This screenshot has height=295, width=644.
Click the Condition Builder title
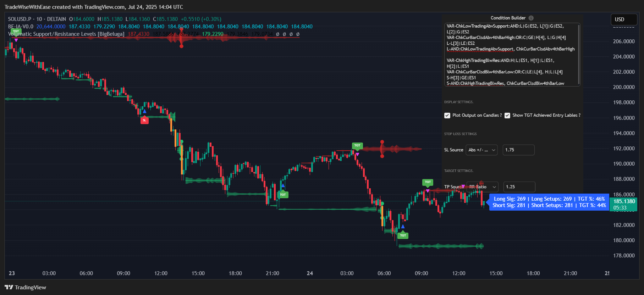[508, 18]
